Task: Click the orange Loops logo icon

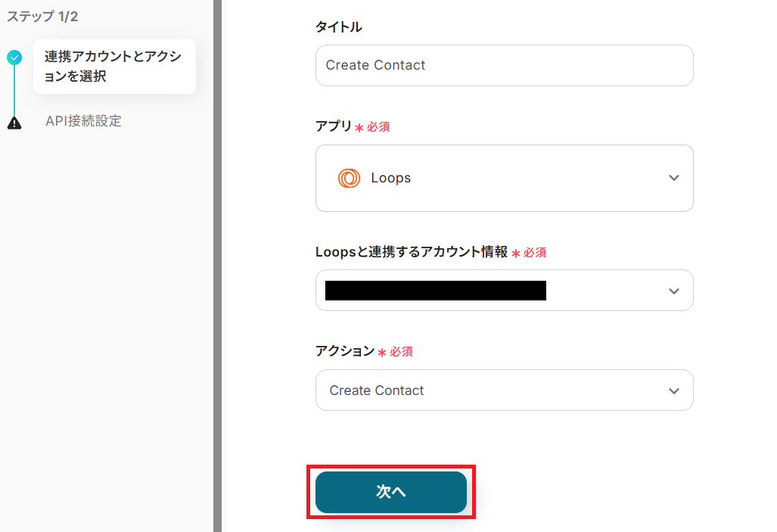Action: 349,179
